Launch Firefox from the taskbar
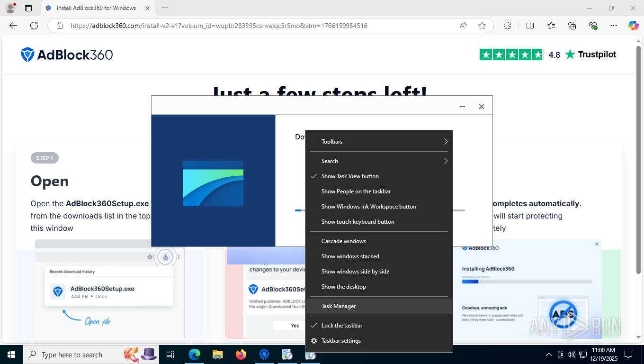The height and width of the screenshot is (364, 644). pos(241,355)
